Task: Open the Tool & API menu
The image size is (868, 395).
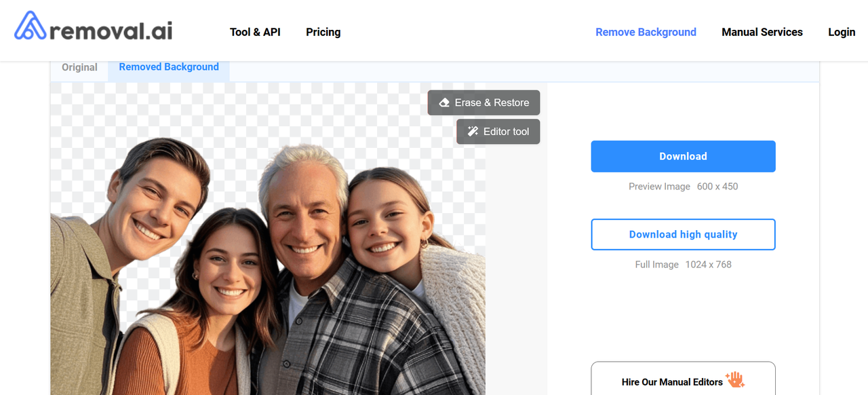Action: pyautogui.click(x=255, y=32)
